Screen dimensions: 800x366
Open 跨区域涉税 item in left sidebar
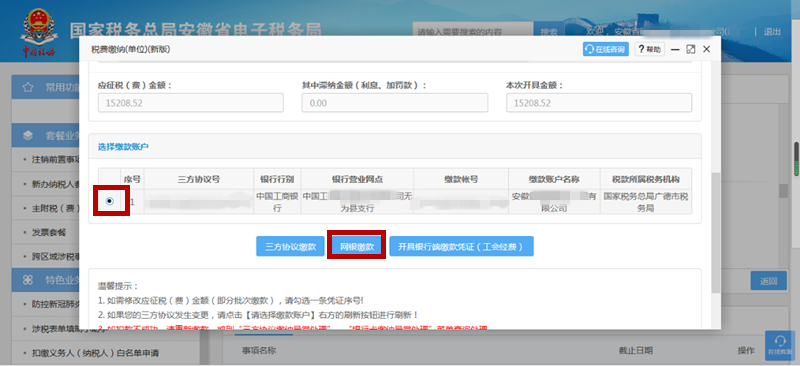pos(55,256)
